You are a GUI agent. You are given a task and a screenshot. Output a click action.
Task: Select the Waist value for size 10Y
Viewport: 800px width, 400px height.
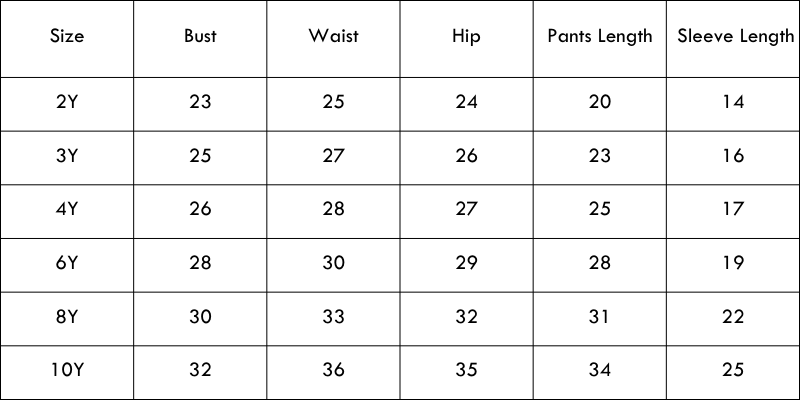pyautogui.click(x=334, y=371)
